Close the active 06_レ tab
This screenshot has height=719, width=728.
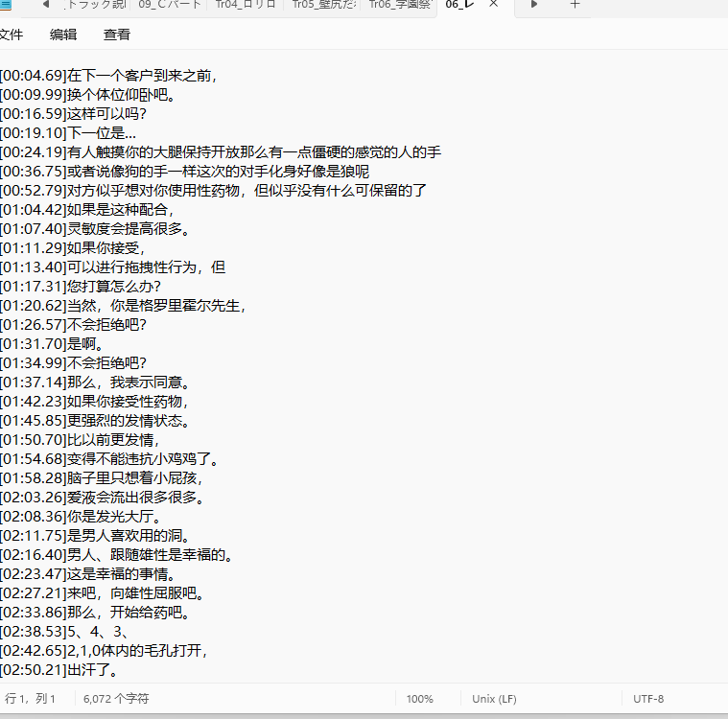click(x=494, y=5)
